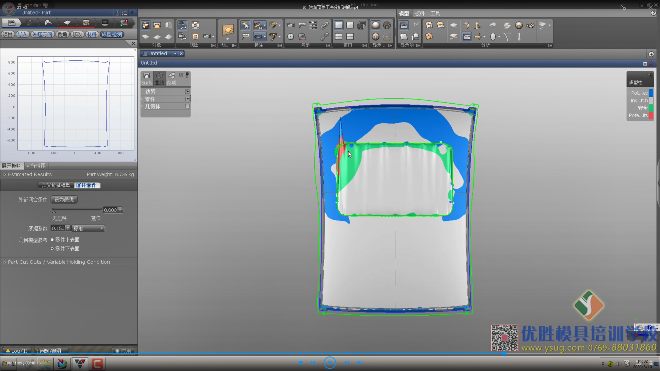Click the slider track beside the 0.000 field
This screenshot has height=371, width=660.
click(77, 209)
